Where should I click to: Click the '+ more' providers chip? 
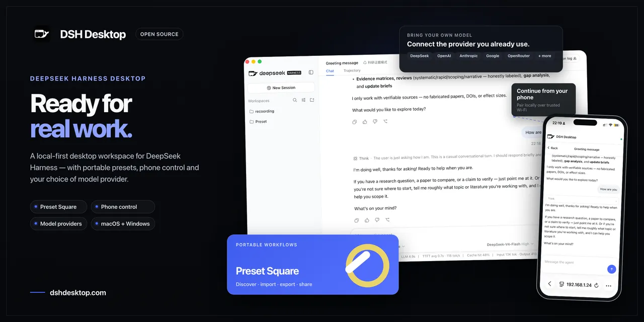click(x=544, y=56)
